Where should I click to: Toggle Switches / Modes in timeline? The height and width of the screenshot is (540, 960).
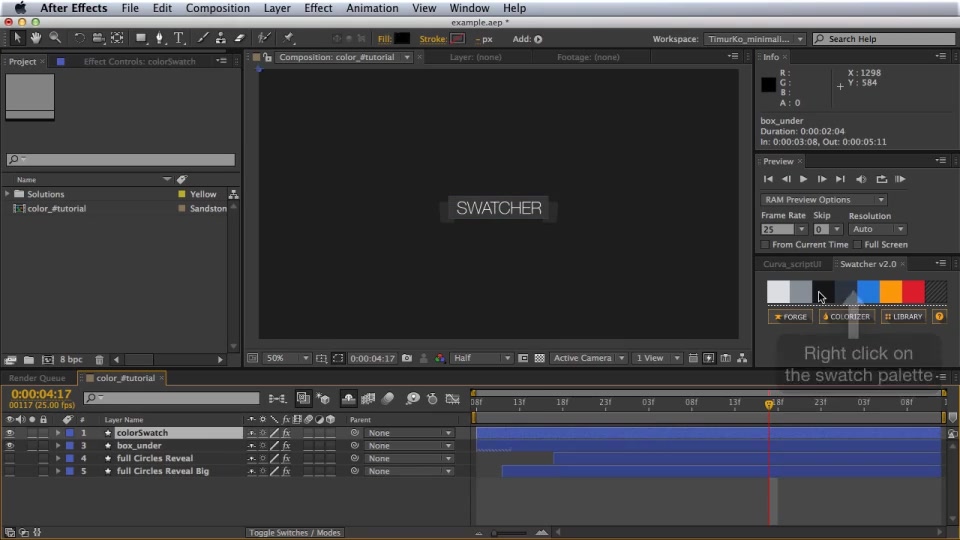pos(294,533)
